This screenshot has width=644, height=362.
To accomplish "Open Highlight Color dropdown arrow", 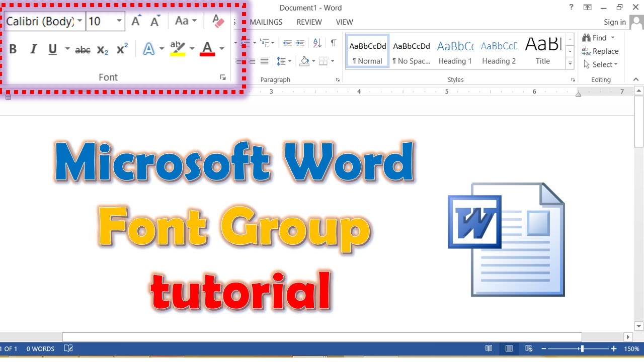I will coord(192,49).
